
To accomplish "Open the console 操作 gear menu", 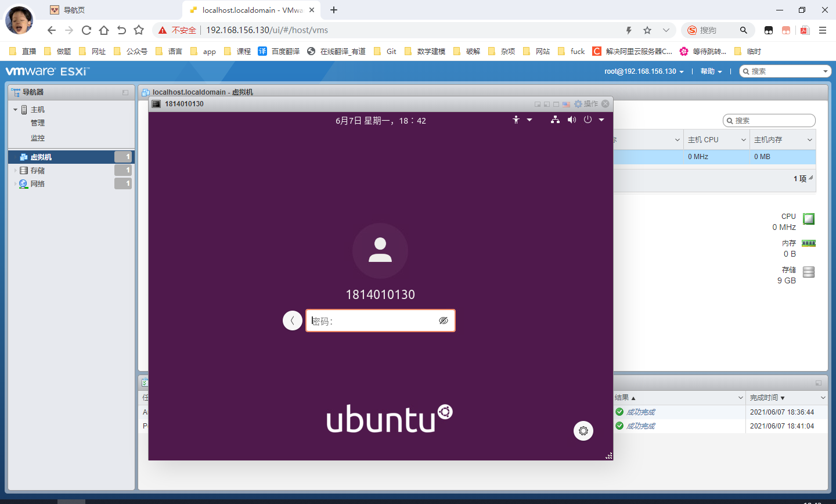I will click(586, 104).
